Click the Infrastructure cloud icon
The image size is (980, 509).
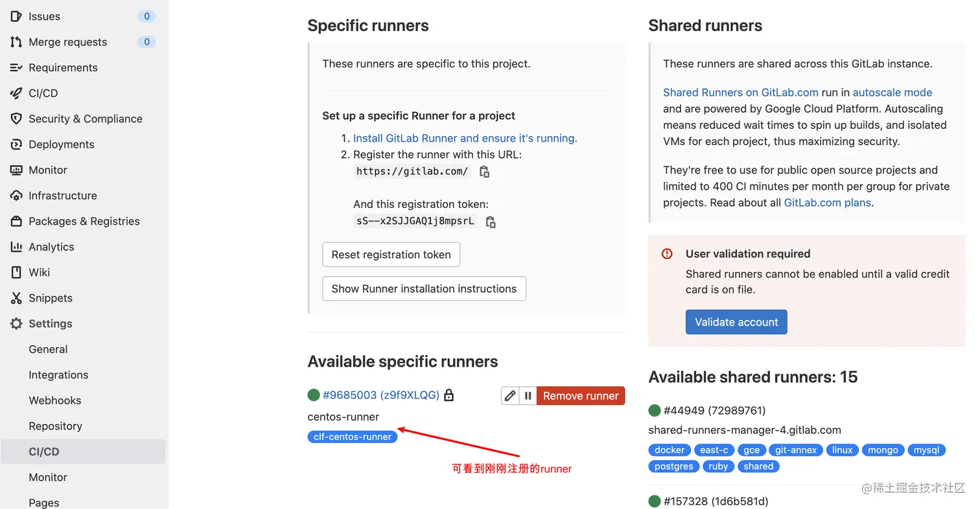coord(16,196)
